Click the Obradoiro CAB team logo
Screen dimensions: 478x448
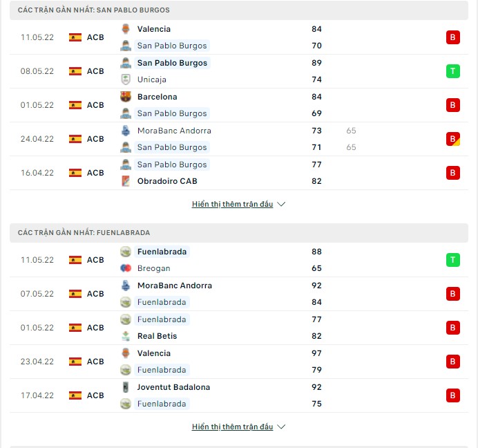126,181
